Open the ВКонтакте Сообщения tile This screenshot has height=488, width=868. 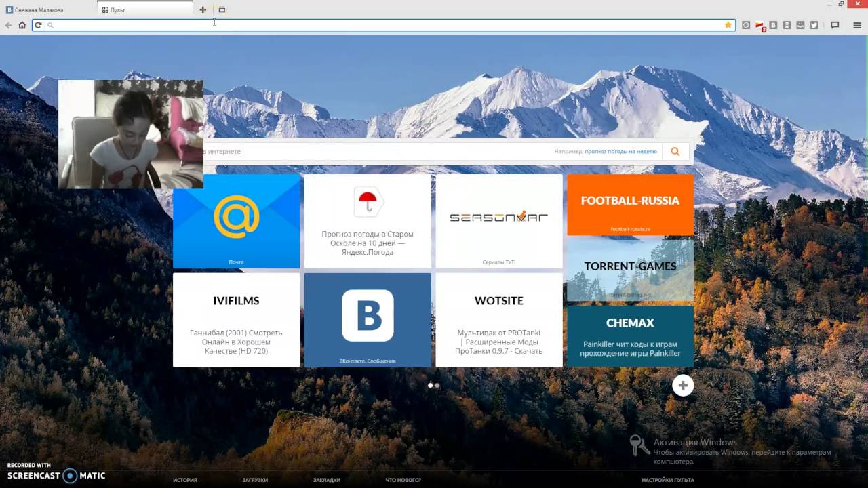[x=368, y=320]
